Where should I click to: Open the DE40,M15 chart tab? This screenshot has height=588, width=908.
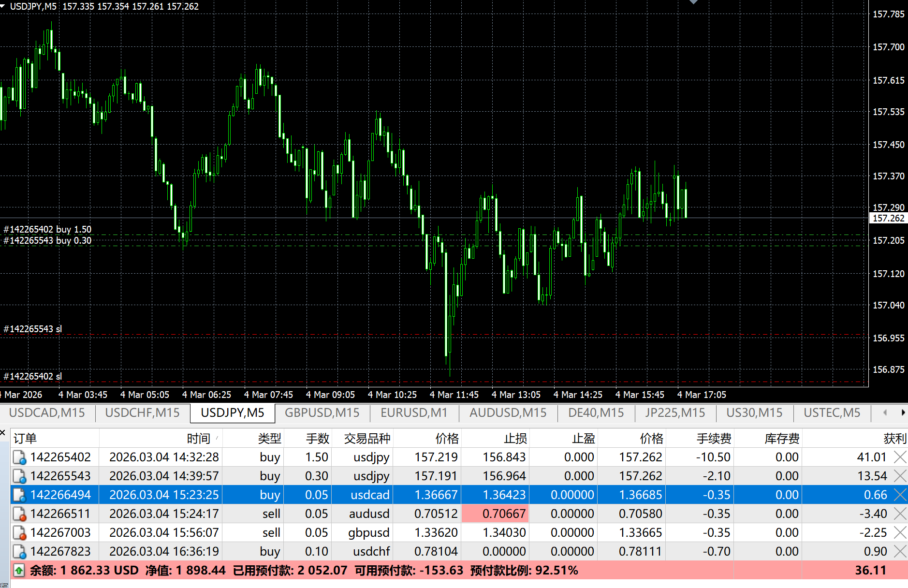[596, 413]
